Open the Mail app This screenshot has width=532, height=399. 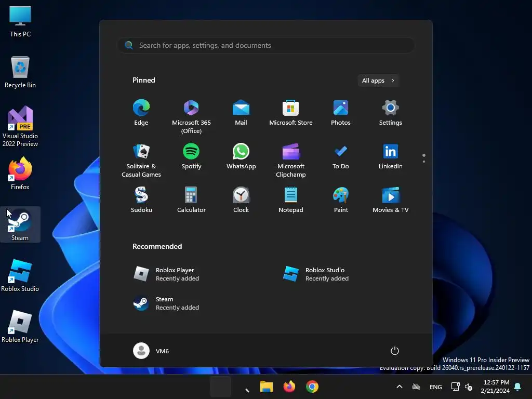[x=241, y=113]
